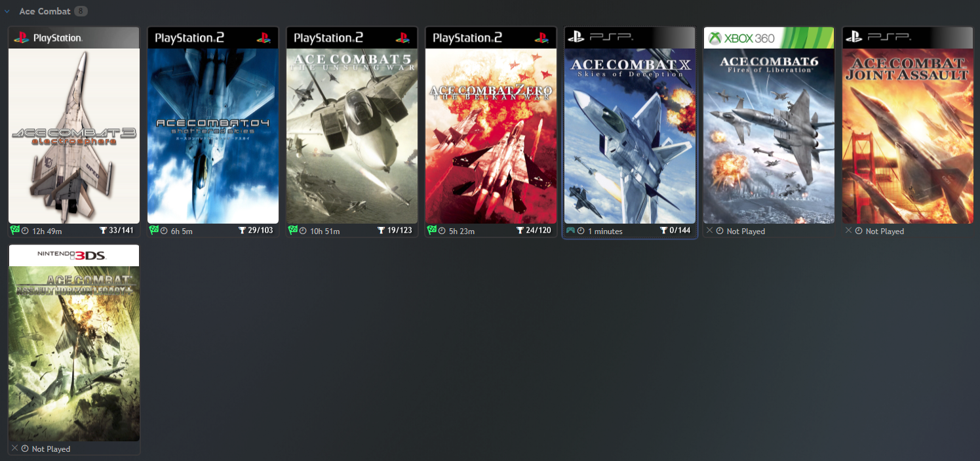980x461 pixels.
Task: Click clock icon beside 6h 5m
Action: click(164, 231)
